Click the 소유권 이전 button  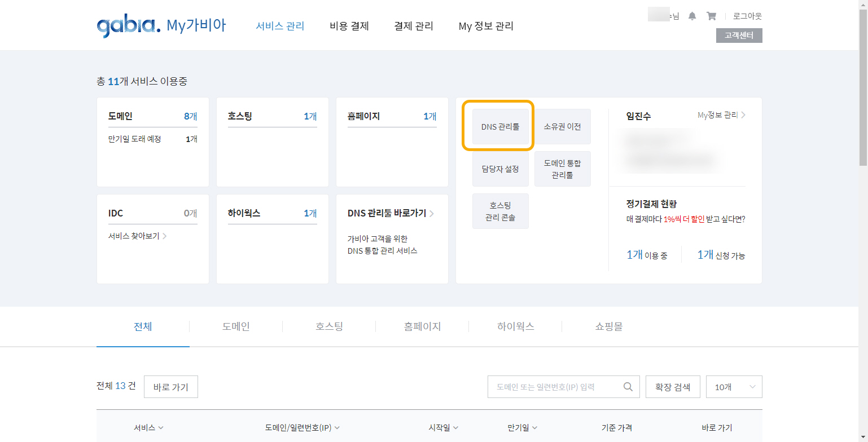coord(563,127)
